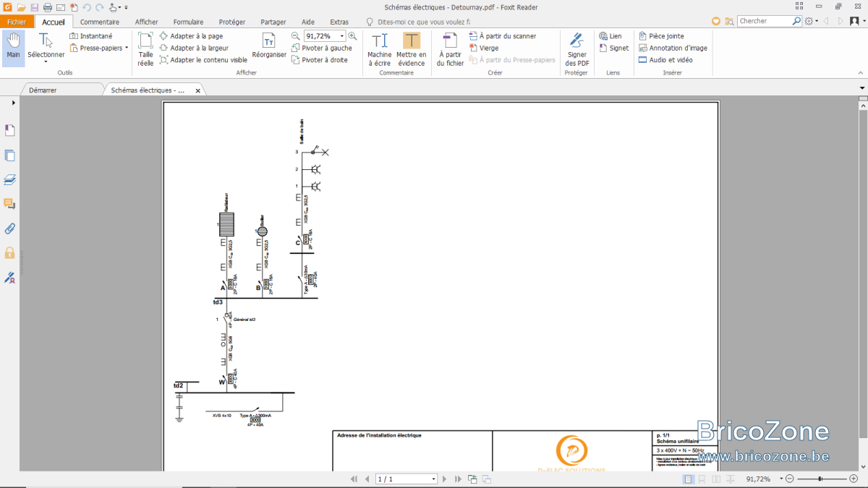Go to last page in status bar
This screenshot has height=488, width=868.
(457, 479)
